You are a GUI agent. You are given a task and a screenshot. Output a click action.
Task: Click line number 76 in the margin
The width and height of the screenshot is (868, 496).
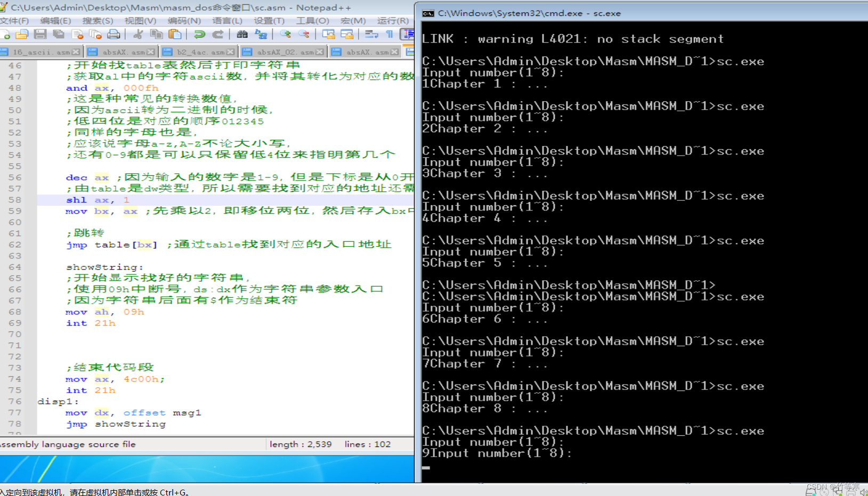point(15,401)
